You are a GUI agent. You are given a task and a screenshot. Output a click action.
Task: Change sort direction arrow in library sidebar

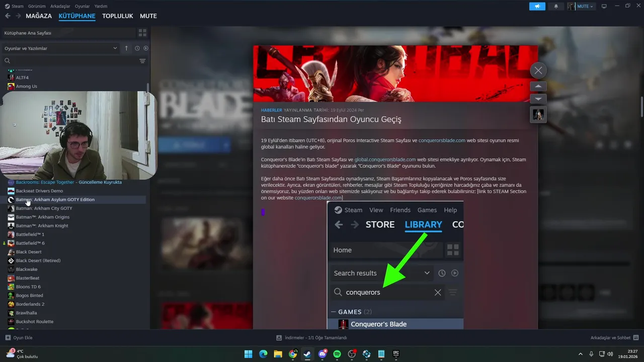tap(126, 48)
